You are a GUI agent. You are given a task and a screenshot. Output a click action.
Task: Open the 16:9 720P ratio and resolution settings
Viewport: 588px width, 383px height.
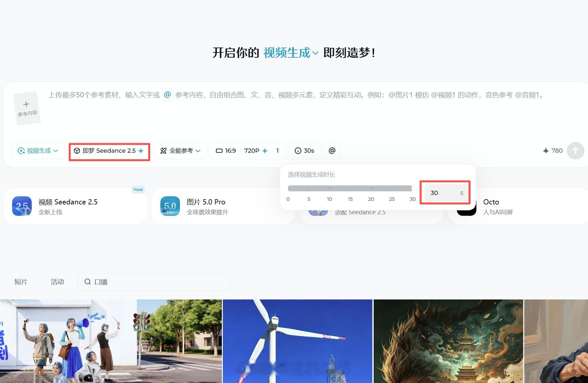click(x=247, y=151)
